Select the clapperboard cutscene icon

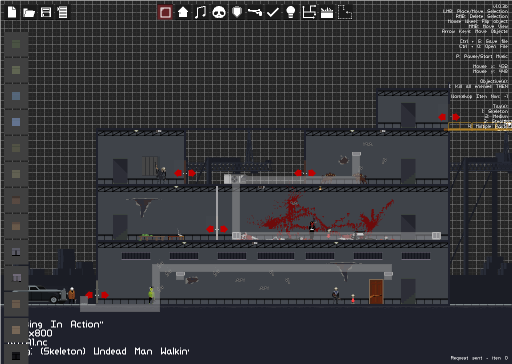[327, 13]
